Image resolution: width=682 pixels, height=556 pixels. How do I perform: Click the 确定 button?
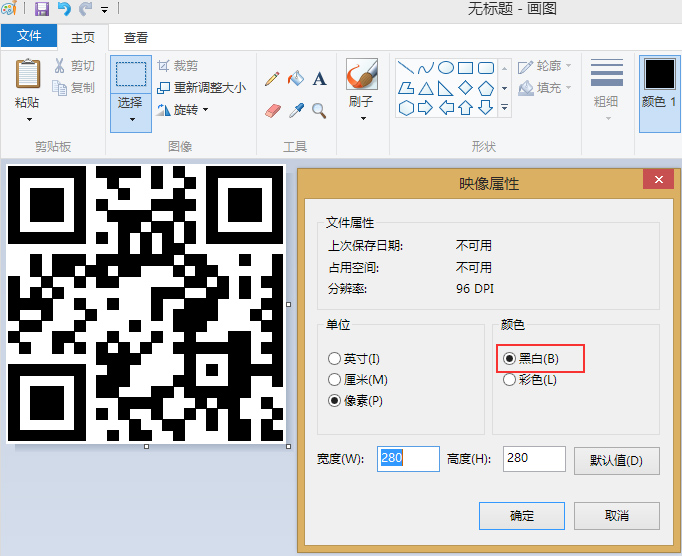pos(522,516)
